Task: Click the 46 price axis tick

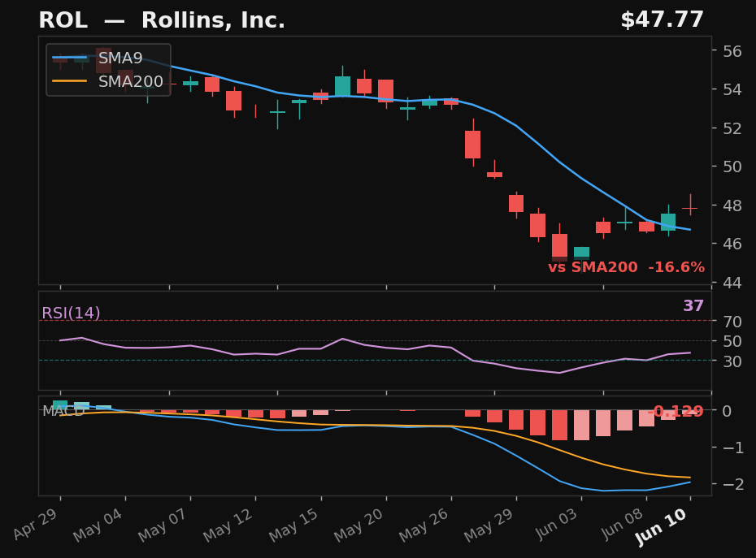Action: (x=732, y=244)
